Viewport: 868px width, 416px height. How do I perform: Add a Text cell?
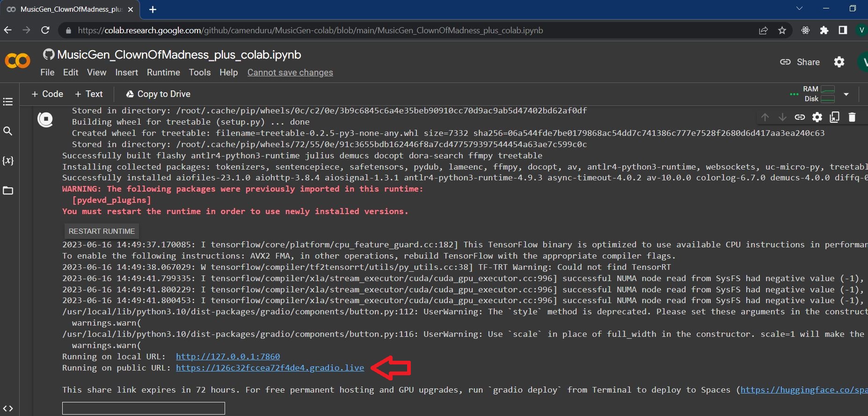pos(89,94)
